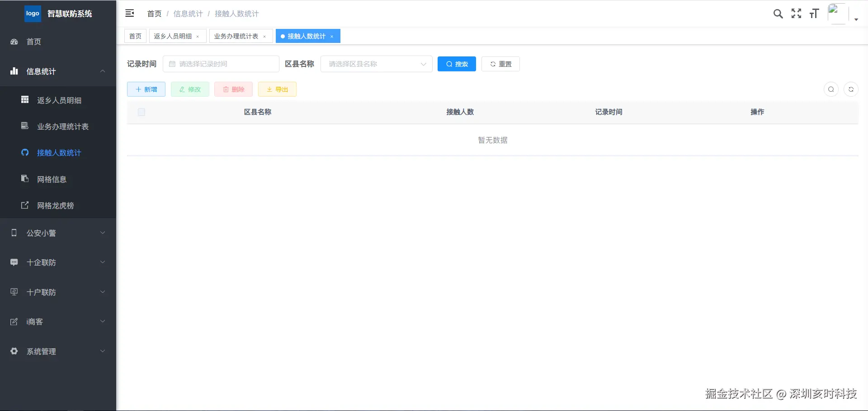Switch to the 业务办理统计表 page tab
Image resolution: width=868 pixels, height=411 pixels.
pos(241,36)
